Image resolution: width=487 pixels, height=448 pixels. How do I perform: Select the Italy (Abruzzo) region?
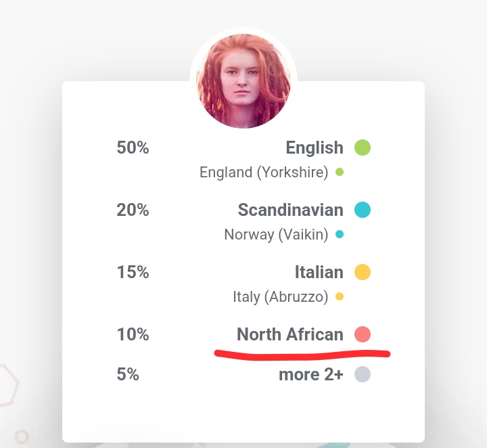pos(281,296)
